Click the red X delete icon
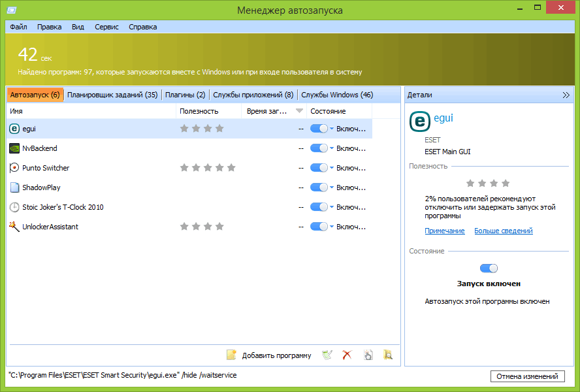This screenshot has height=392, width=580. [x=347, y=355]
